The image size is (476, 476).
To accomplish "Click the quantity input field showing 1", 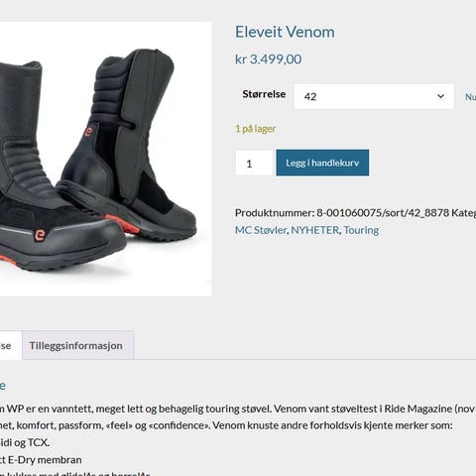I will click(x=254, y=163).
